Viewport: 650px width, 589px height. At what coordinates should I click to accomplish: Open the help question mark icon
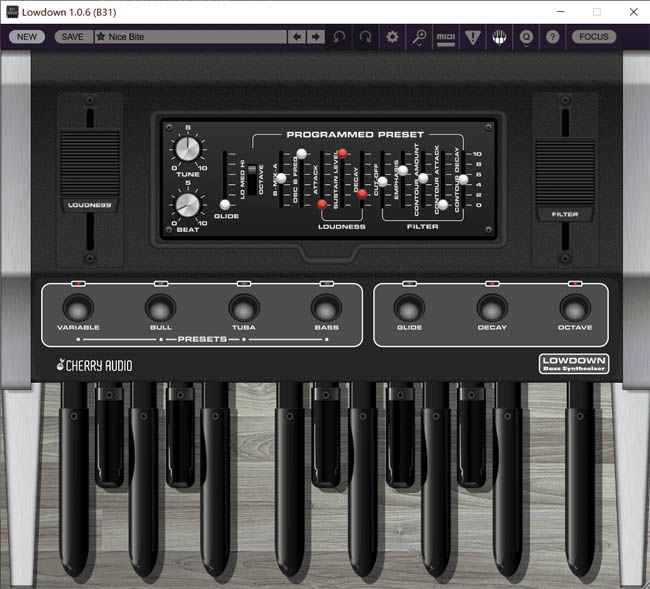click(x=552, y=37)
